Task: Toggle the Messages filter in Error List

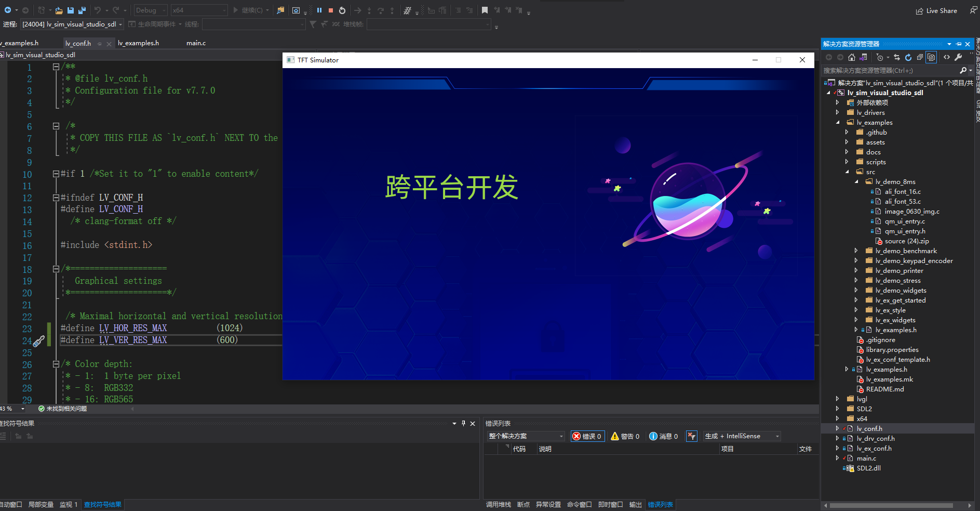Action: pyautogui.click(x=663, y=436)
